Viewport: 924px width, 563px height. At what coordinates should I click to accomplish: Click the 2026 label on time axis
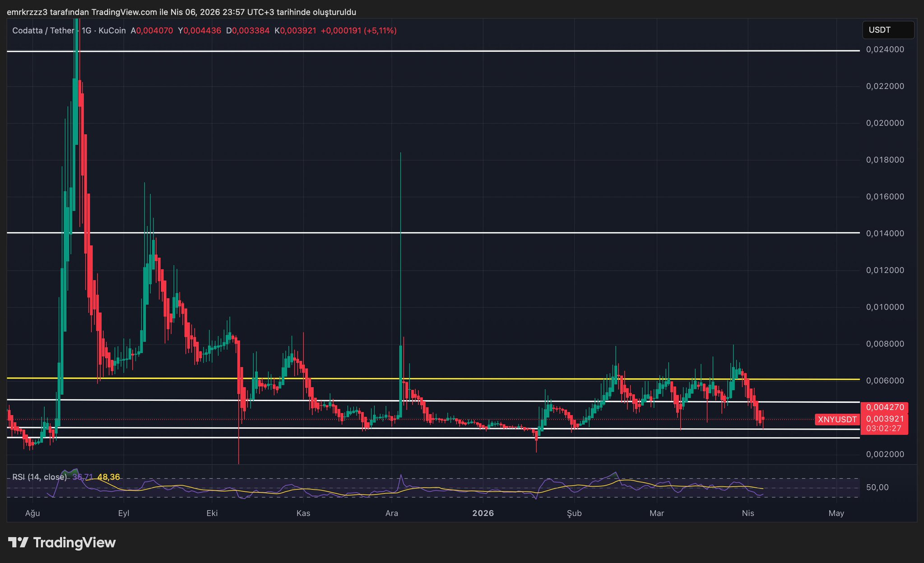point(483,513)
